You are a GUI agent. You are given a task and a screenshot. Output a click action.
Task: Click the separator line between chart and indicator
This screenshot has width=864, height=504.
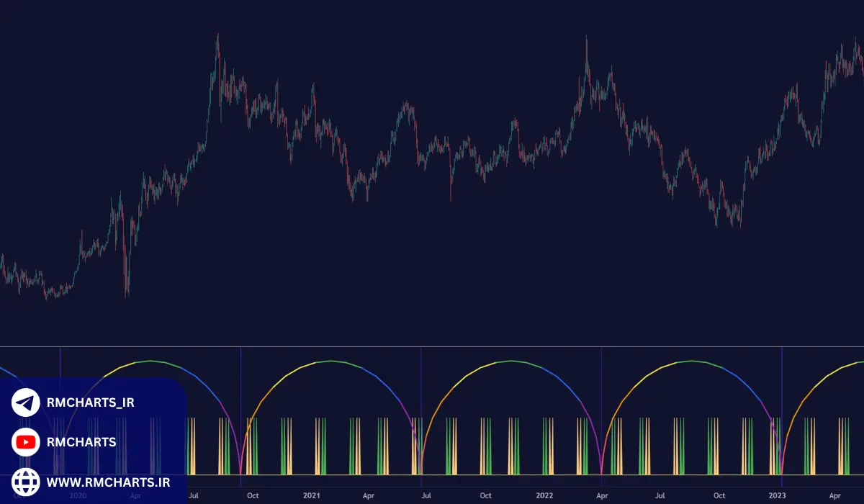(432, 347)
